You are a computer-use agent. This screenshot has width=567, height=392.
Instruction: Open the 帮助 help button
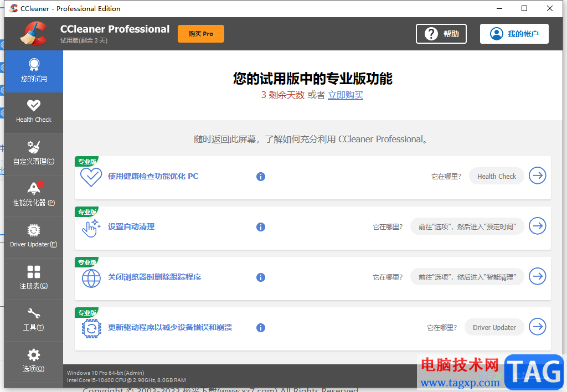point(441,34)
